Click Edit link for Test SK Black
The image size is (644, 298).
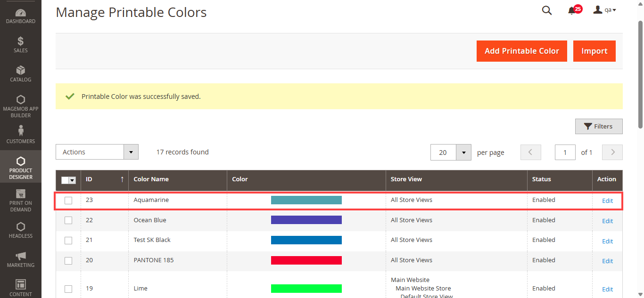(607, 241)
